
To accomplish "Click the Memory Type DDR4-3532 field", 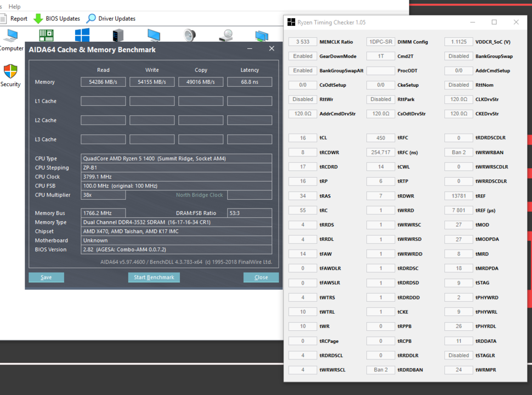I will [x=177, y=222].
